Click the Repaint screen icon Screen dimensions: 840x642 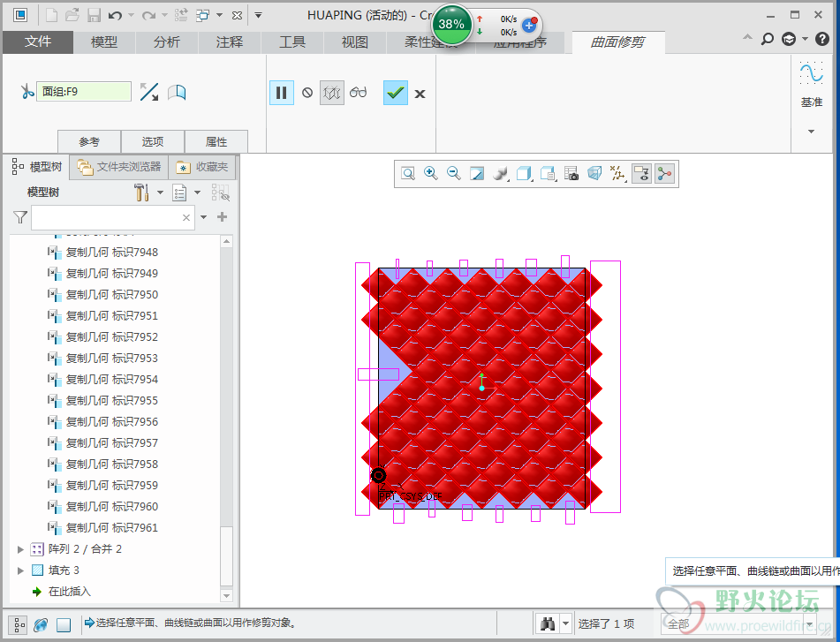click(x=477, y=173)
